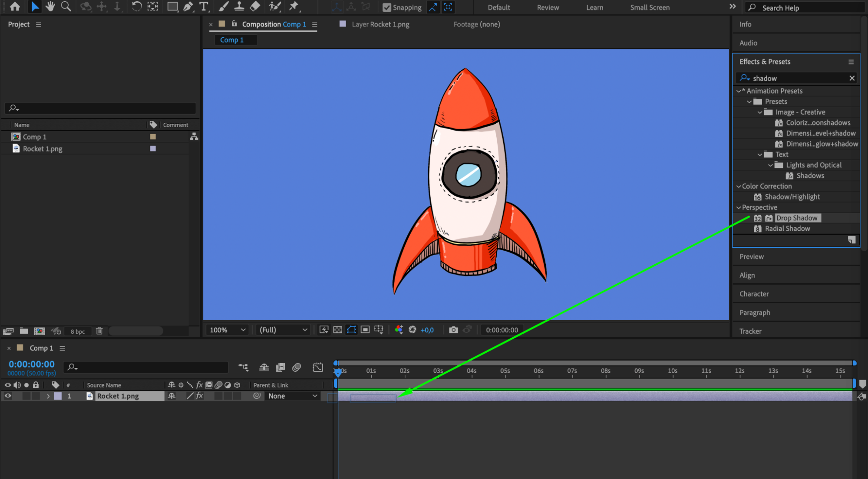
Task: Select the Puppet Pin tool
Action: [x=294, y=7]
